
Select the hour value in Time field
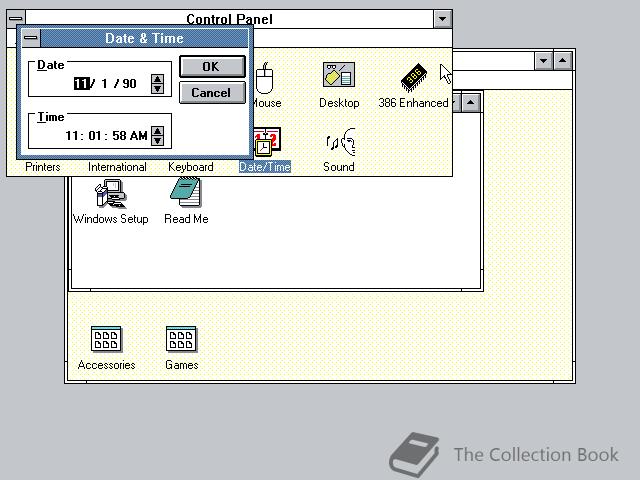72,136
